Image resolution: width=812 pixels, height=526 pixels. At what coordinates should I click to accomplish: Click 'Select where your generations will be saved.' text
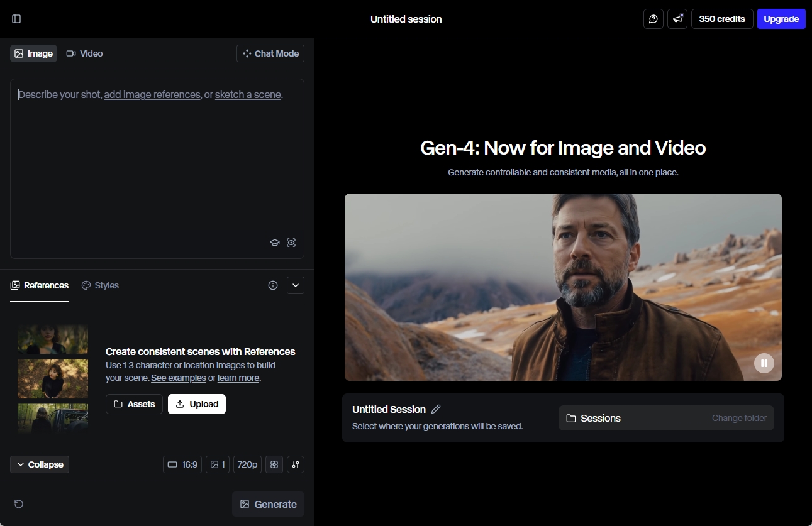(437, 426)
